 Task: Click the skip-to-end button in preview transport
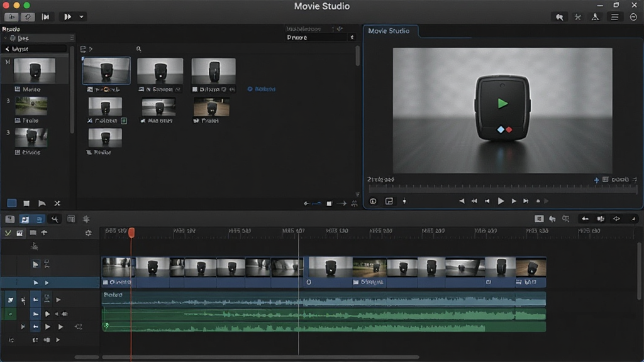point(526,201)
